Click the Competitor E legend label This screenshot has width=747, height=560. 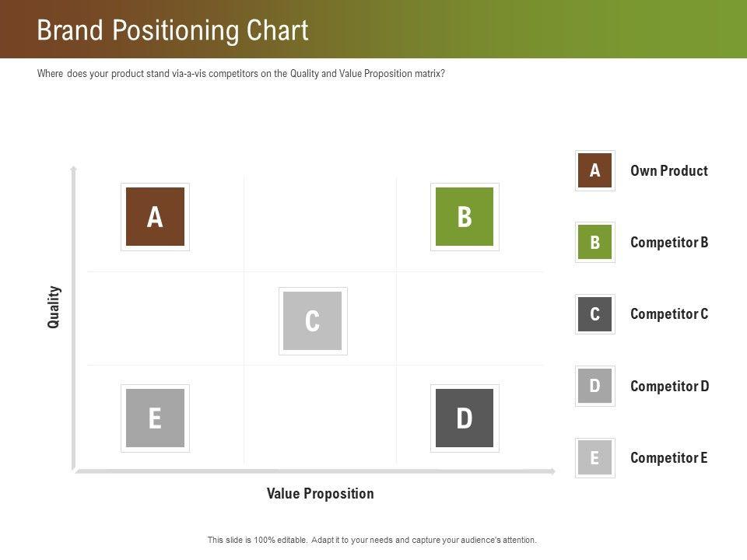click(669, 457)
